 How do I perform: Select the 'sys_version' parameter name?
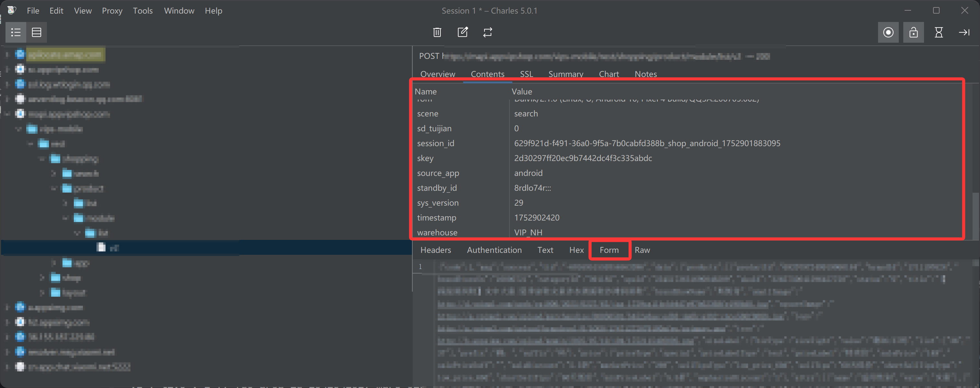pos(438,203)
